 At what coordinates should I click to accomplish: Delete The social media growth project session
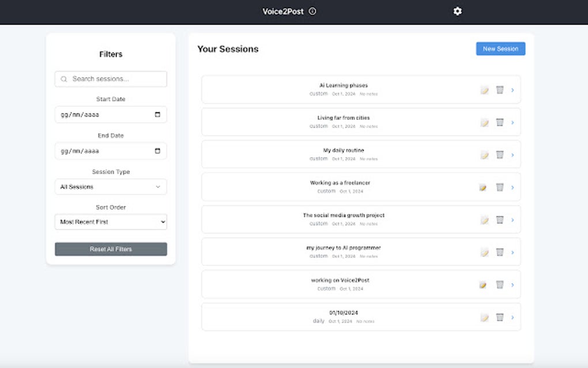pyautogui.click(x=500, y=220)
